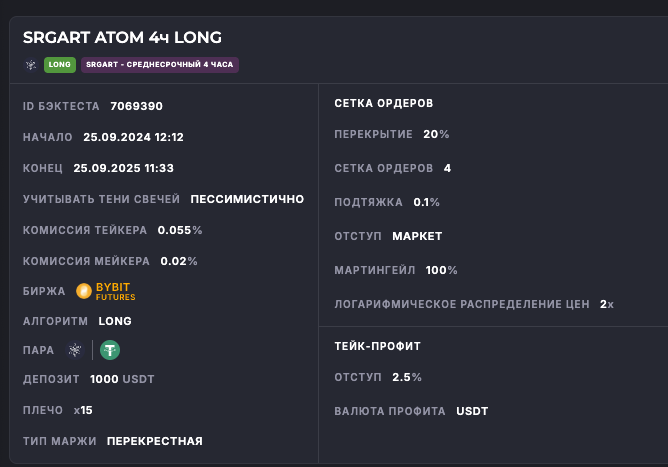Click the Bybit coin logo icon
Screen dimensions: 668x467
tap(84, 291)
